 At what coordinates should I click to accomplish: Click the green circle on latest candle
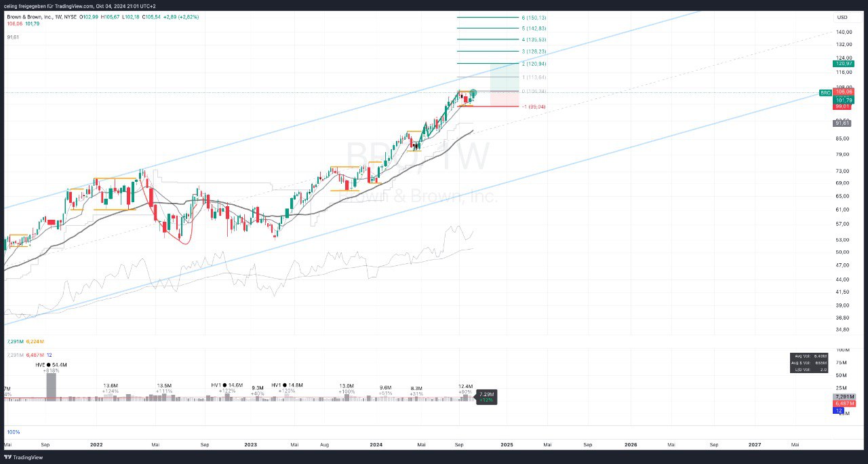473,93
